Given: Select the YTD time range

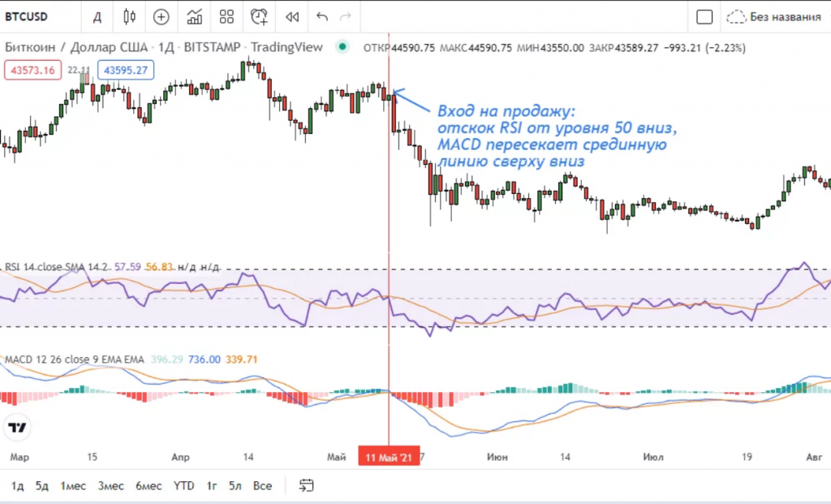Looking at the screenshot, I should point(184,485).
